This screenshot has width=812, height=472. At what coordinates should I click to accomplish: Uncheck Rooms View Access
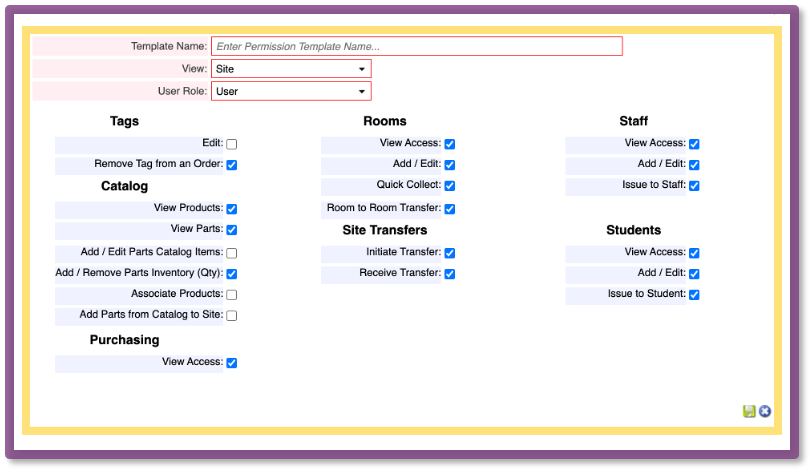click(450, 144)
